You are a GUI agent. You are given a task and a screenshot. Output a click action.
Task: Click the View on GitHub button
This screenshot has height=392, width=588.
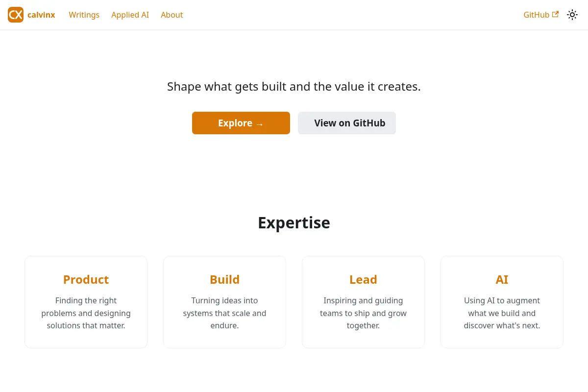tap(347, 123)
